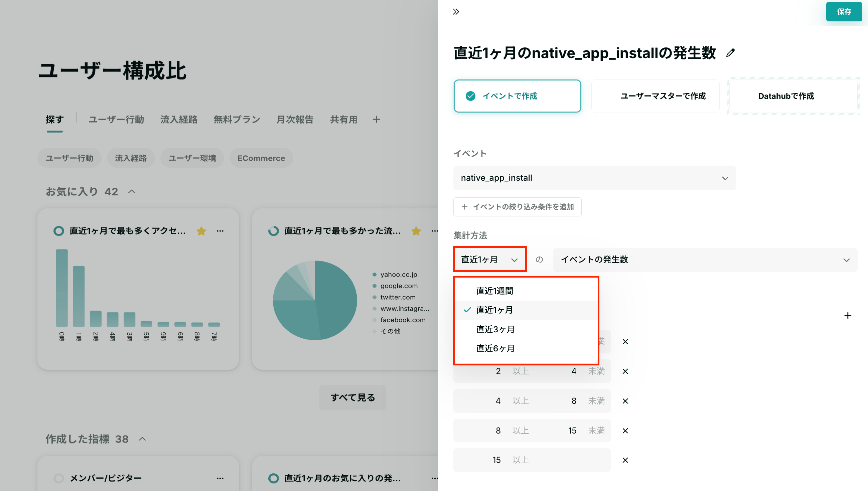Screen dimensions: 868x491
Task: Edit lower bound 15 in last range row
Action: pyautogui.click(x=496, y=460)
